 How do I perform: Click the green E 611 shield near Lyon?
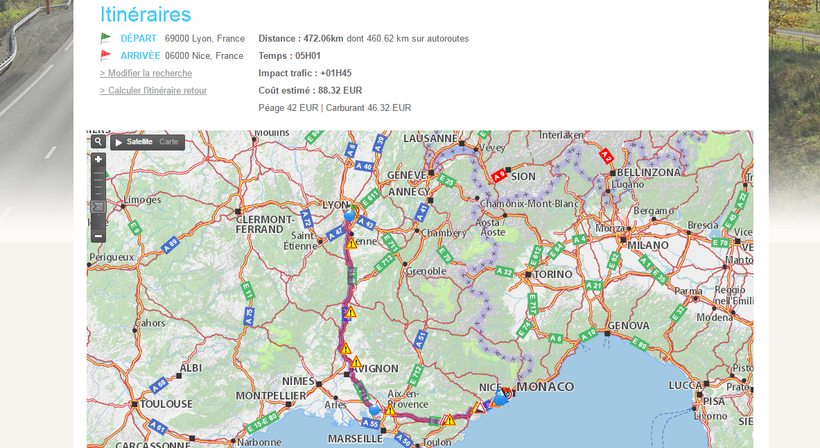pos(370,199)
